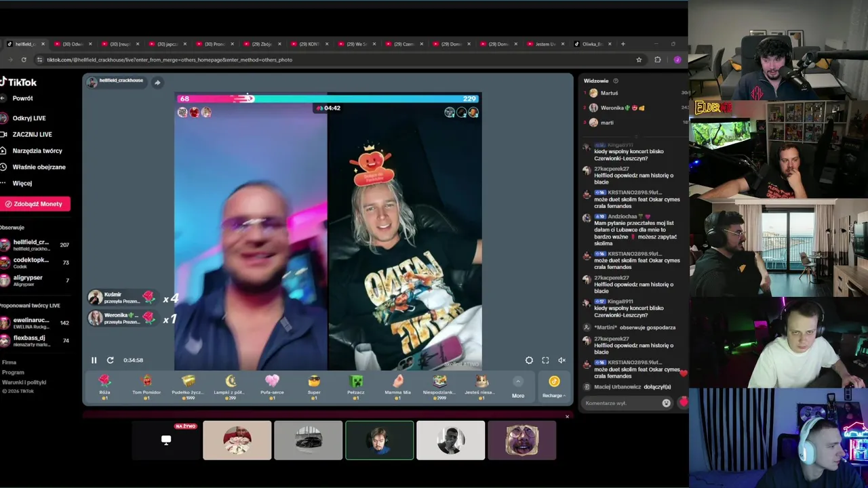Open Widzowie viewers info icon
The height and width of the screenshot is (488, 868).
pos(616,81)
